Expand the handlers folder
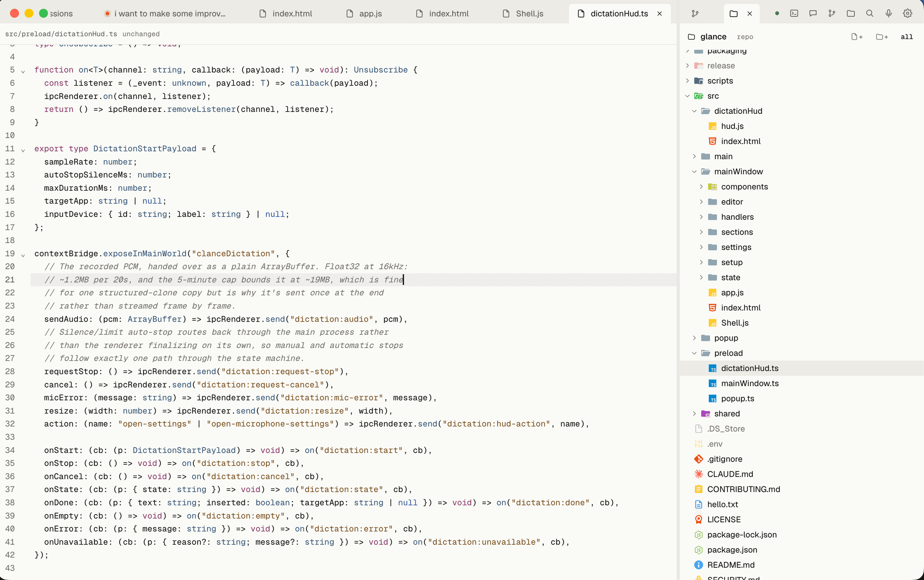Screen dimensions: 924x580 click(701, 217)
